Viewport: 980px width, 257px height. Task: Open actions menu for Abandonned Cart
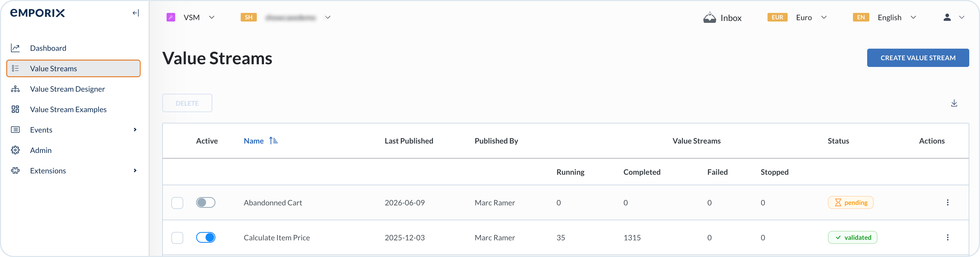948,202
